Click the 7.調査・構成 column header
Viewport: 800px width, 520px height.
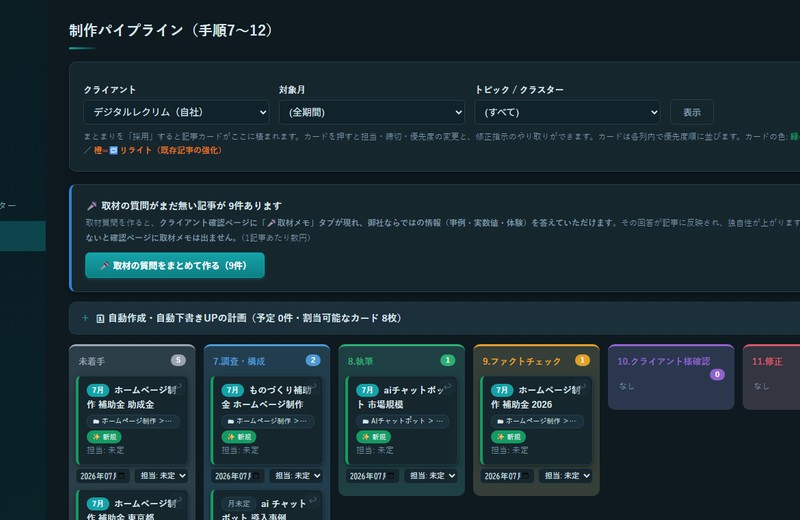click(239, 361)
